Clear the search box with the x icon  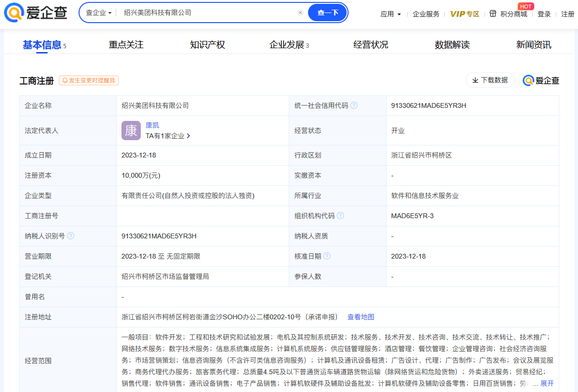300,13
